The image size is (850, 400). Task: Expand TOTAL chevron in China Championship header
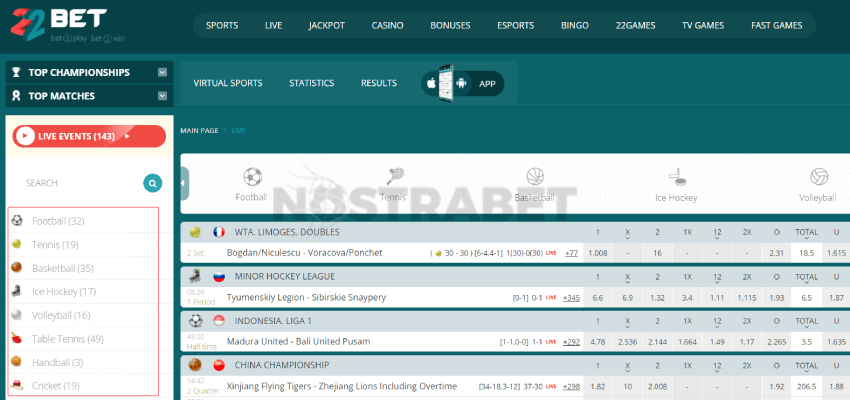click(x=806, y=370)
